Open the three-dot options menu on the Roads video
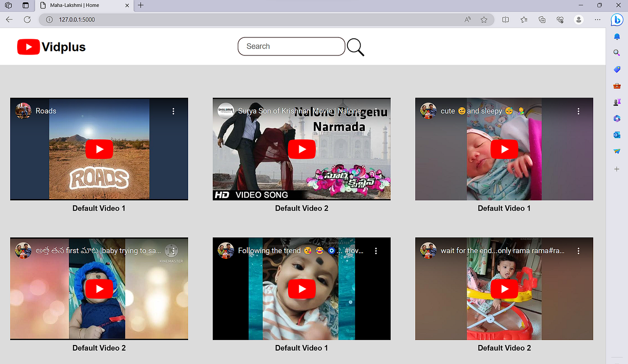This screenshot has height=364, width=628. pyautogui.click(x=173, y=111)
